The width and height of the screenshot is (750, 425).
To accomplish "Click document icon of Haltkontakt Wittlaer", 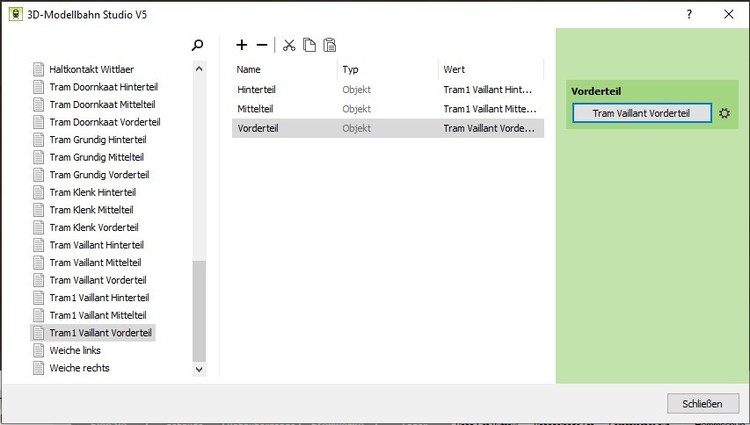I will coord(39,69).
